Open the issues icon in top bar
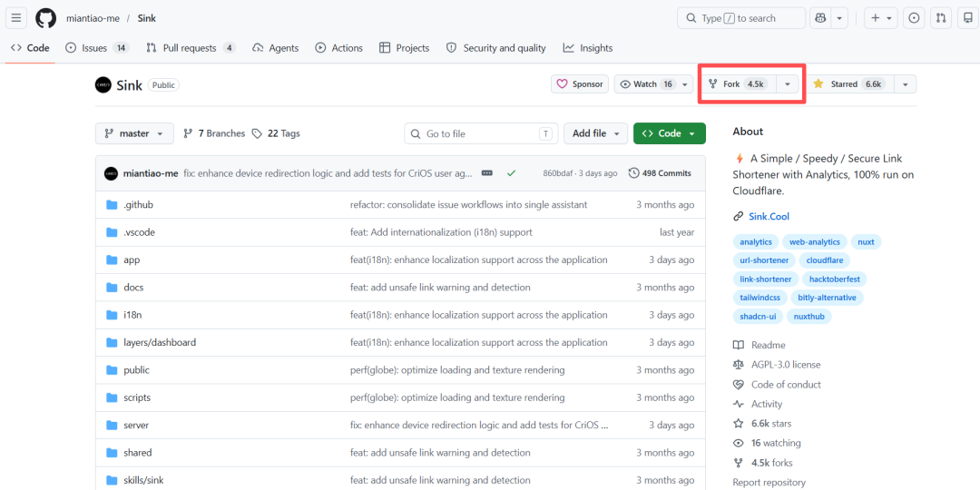Screen dimensions: 980x490 tap(914, 18)
